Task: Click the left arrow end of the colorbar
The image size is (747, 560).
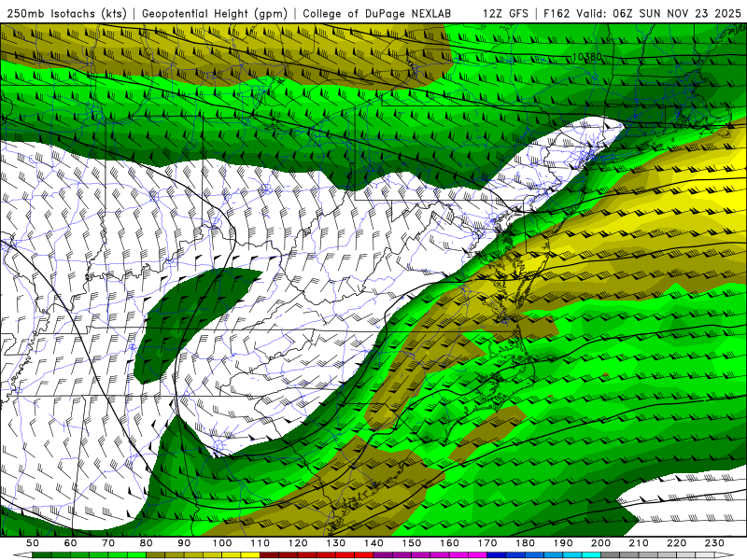Action: [x=22, y=555]
